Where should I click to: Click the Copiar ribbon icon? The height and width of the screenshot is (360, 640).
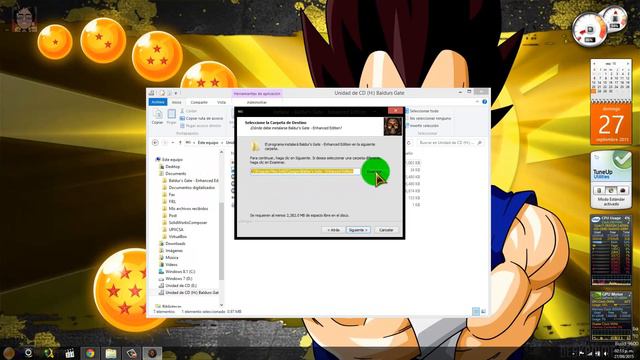(158, 116)
